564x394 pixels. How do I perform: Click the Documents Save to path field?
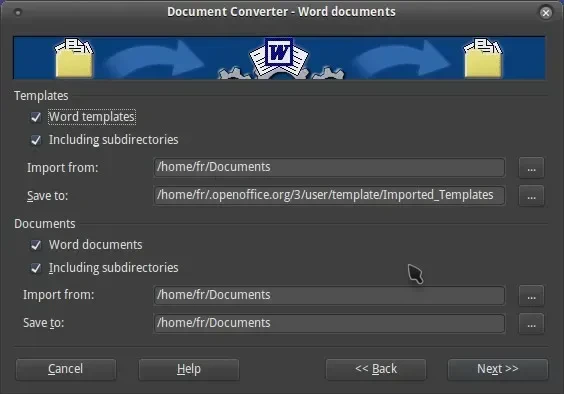click(329, 323)
